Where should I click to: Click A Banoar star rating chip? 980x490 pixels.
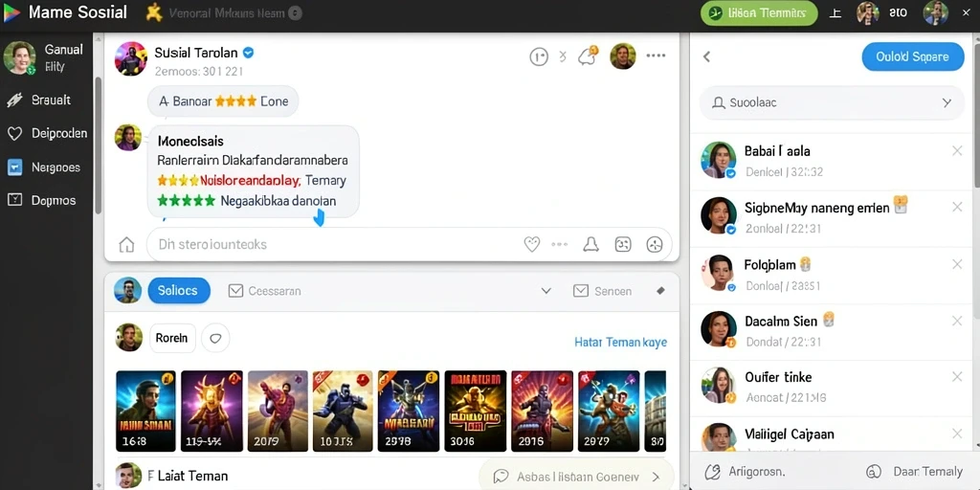tap(223, 101)
